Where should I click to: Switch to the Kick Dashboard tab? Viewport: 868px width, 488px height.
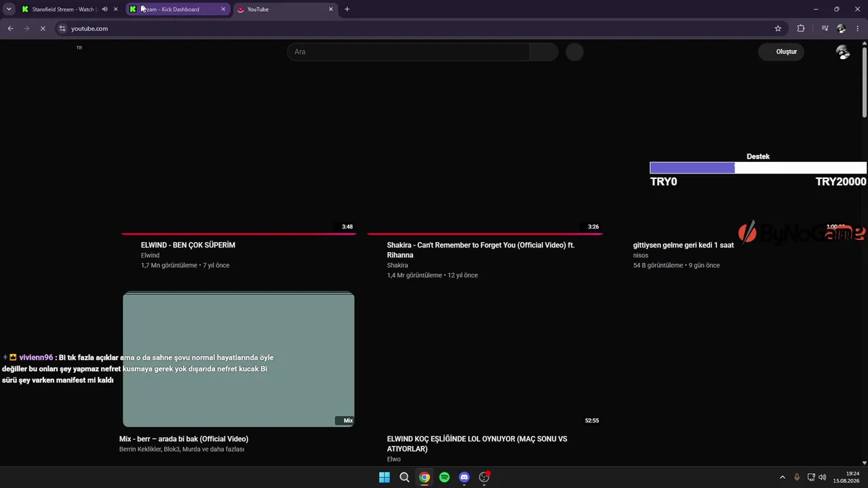point(178,9)
